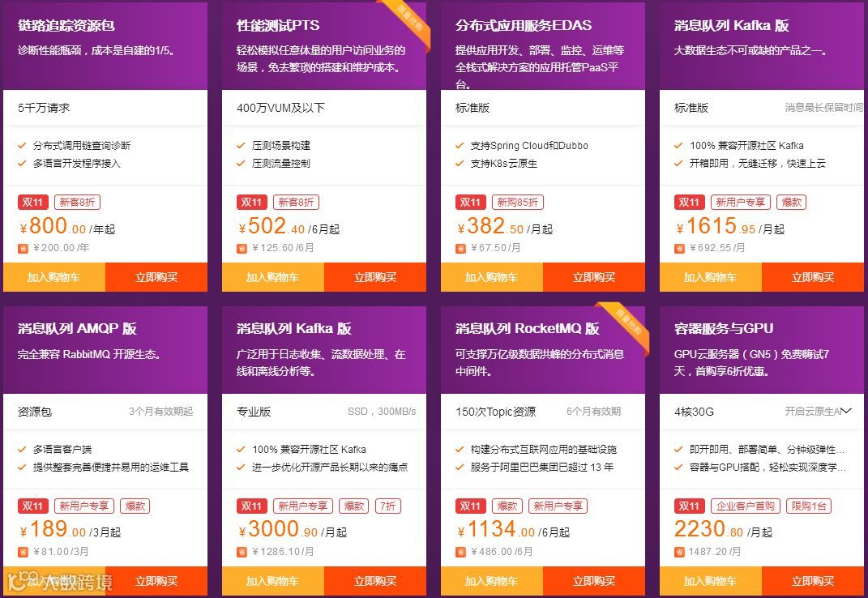
Task: Click the gift icon beside ¥125.60/6月
Action: (242, 249)
